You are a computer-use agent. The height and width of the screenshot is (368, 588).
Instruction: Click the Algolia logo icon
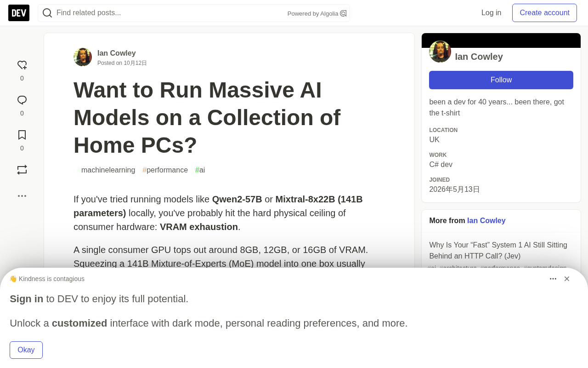pos(343,14)
